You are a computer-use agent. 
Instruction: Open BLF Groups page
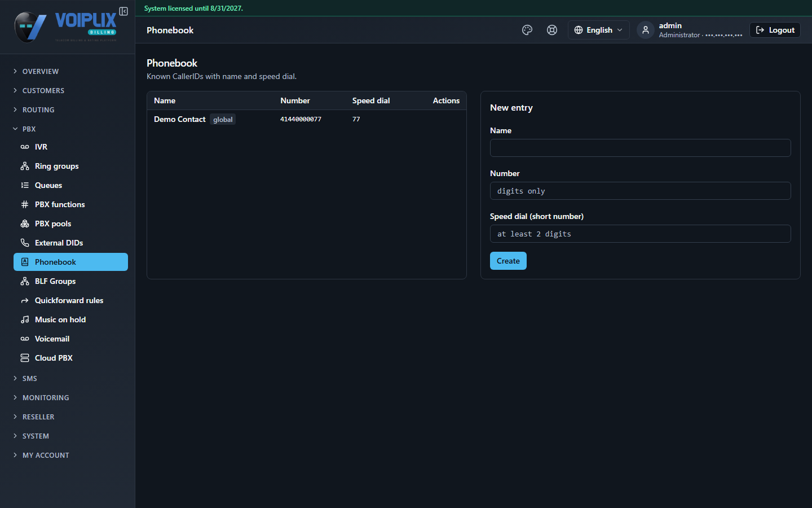pos(70,281)
